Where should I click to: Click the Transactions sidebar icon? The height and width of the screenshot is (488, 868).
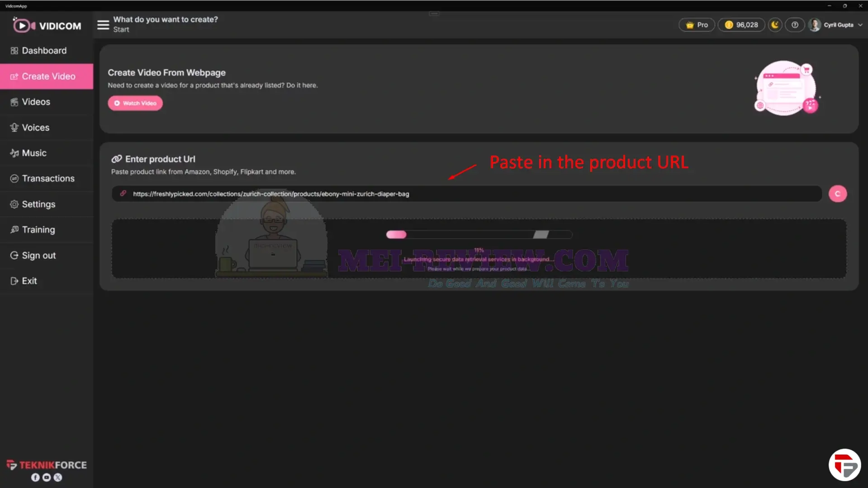pos(14,179)
